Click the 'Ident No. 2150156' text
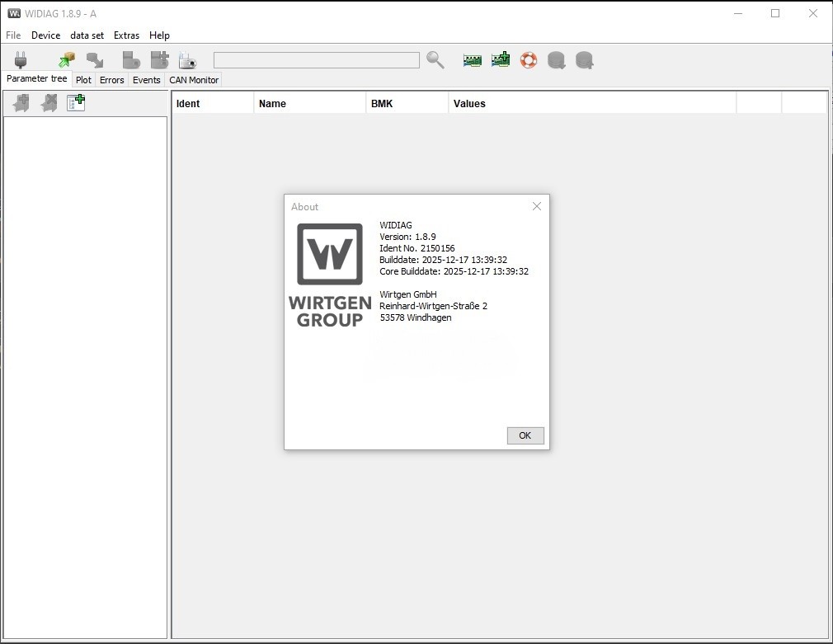833x644 pixels. pyautogui.click(x=417, y=248)
